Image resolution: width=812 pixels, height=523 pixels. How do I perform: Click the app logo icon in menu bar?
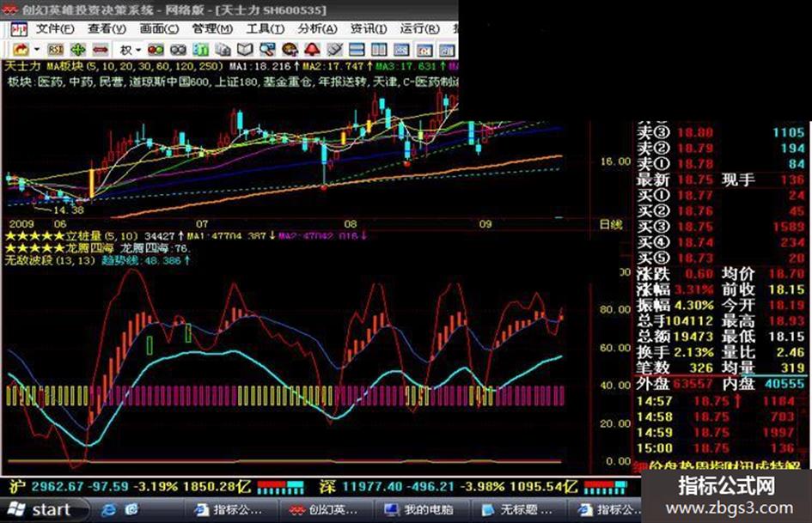click(x=19, y=29)
